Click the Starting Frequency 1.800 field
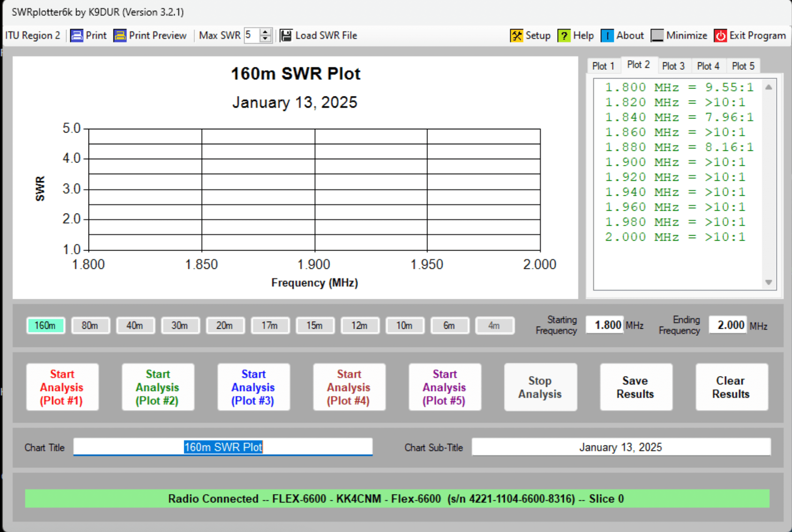Screen dimensions: 792x532 (605, 325)
